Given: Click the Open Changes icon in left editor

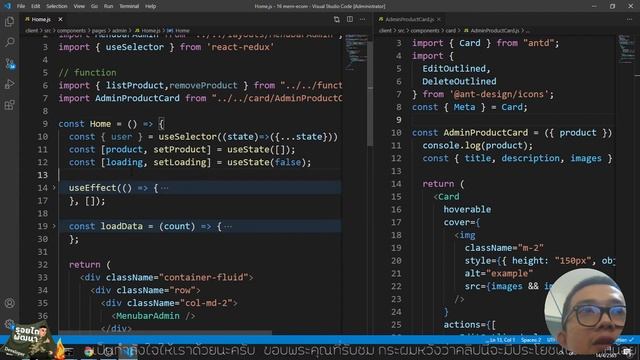Looking at the screenshot, I should (x=336, y=19).
